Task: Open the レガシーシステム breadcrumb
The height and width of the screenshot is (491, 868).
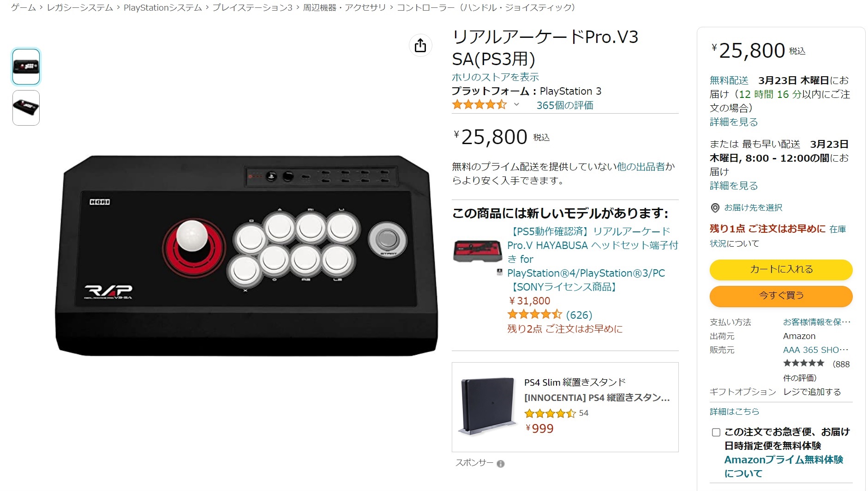Action: coord(80,7)
